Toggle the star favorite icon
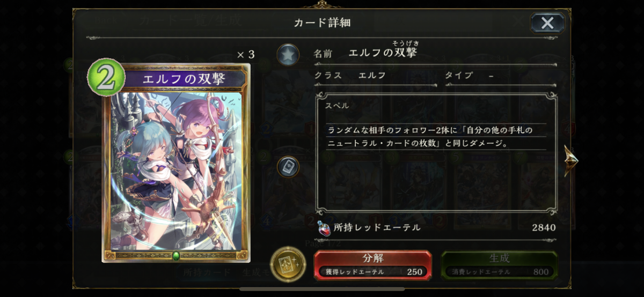 288,55
